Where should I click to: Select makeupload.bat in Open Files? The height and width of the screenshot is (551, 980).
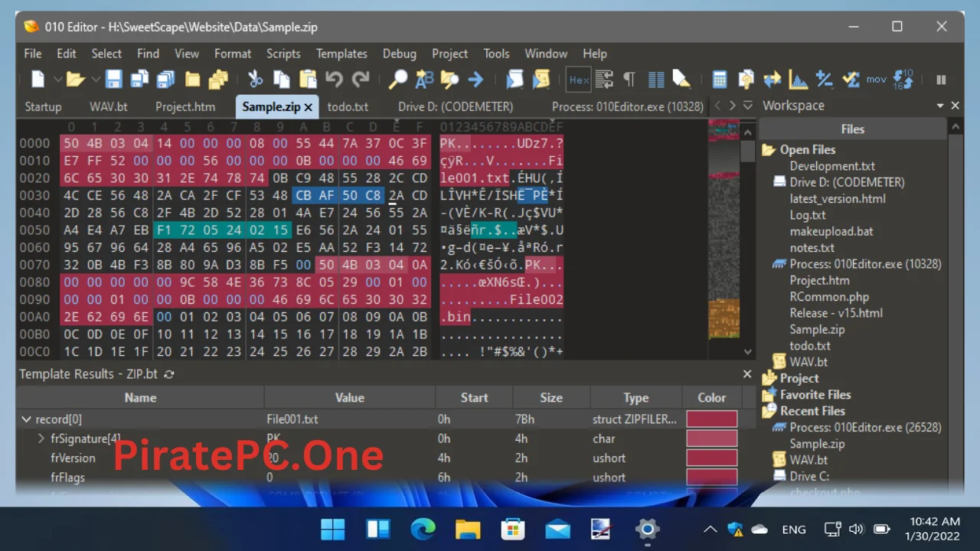tap(831, 231)
